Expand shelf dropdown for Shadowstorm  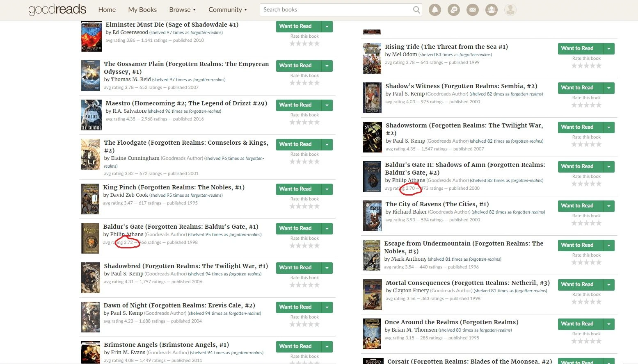[609, 127]
